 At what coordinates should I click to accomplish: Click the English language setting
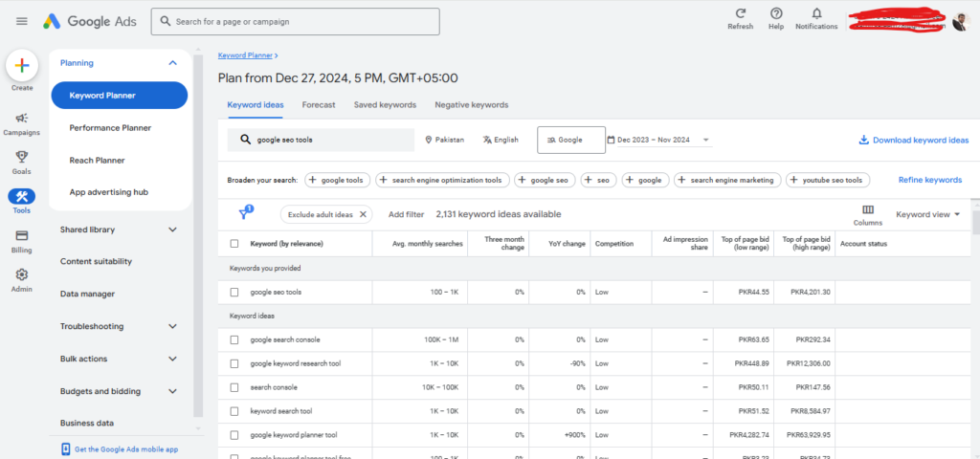(501, 140)
